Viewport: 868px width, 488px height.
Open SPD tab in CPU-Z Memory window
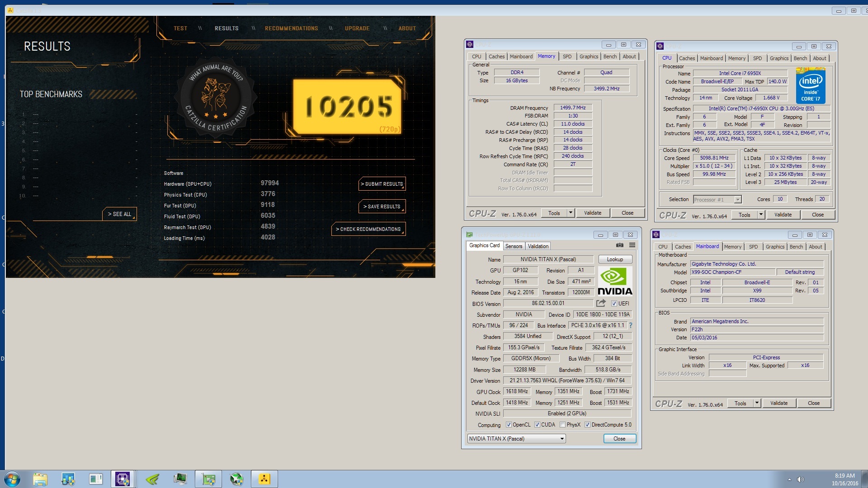point(567,56)
